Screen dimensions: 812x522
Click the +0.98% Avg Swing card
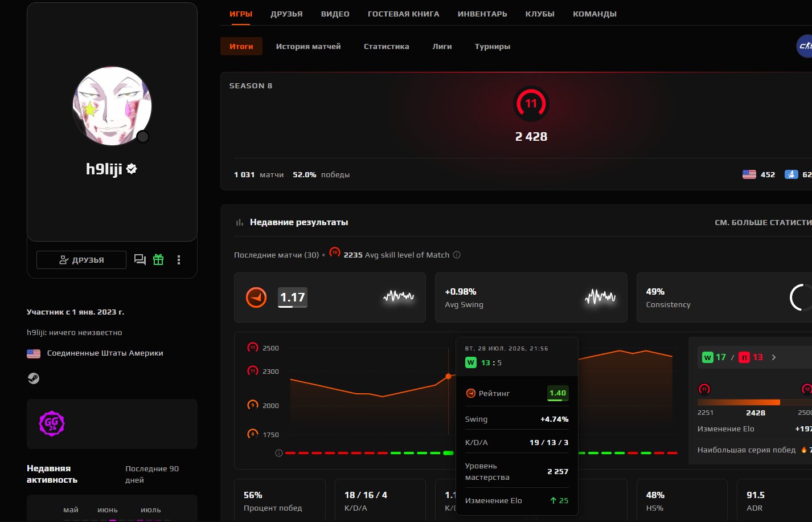coord(531,297)
